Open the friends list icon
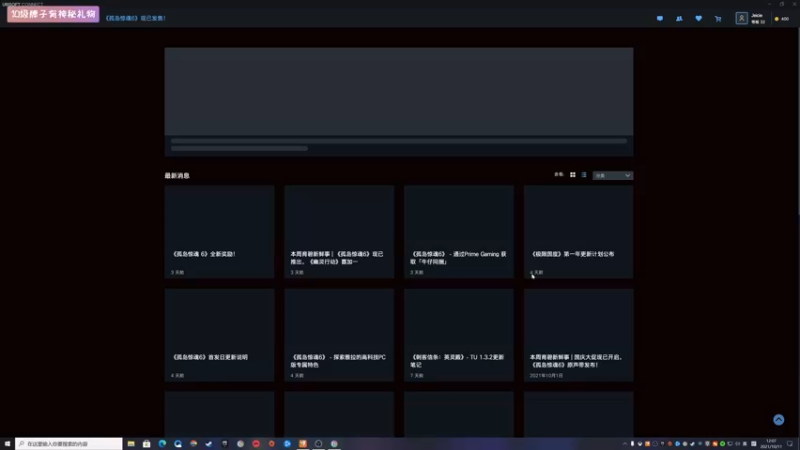 click(x=679, y=18)
